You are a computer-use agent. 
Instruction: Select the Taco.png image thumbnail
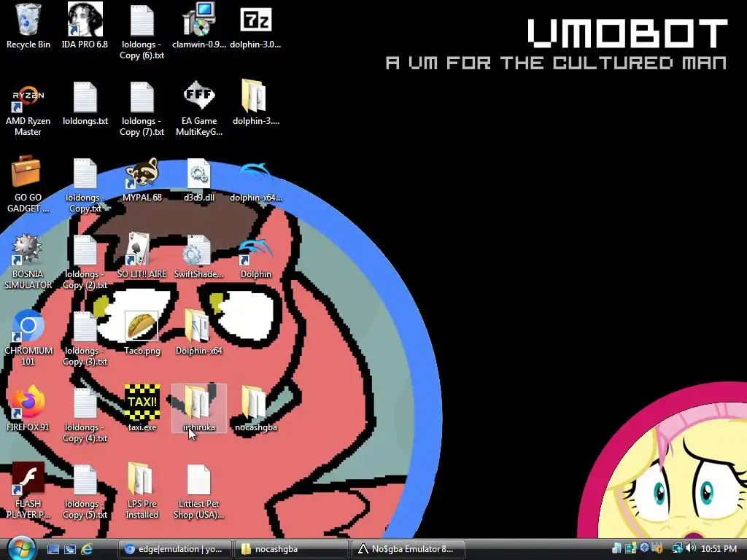(x=142, y=333)
